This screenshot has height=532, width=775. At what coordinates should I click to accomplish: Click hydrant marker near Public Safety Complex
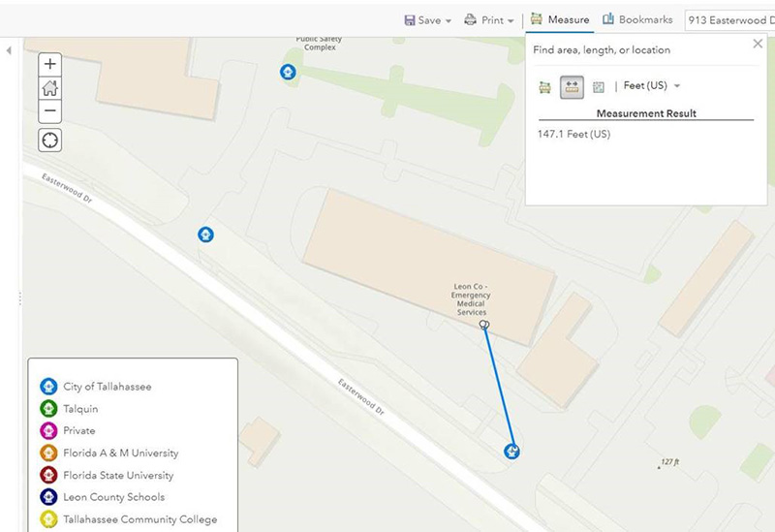coord(288,72)
